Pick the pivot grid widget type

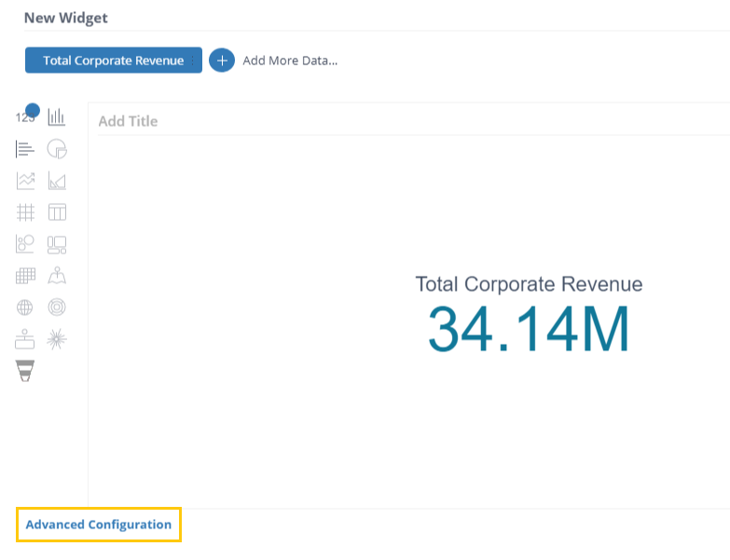click(25, 212)
